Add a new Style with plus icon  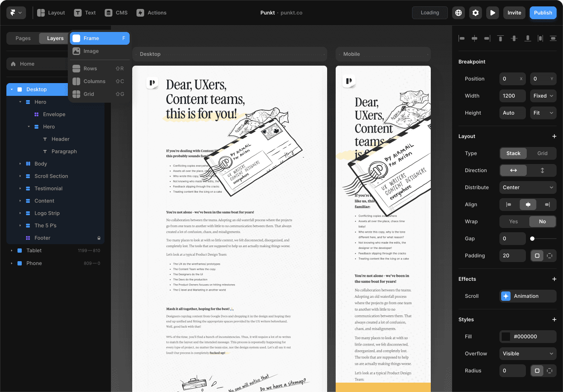point(554,320)
